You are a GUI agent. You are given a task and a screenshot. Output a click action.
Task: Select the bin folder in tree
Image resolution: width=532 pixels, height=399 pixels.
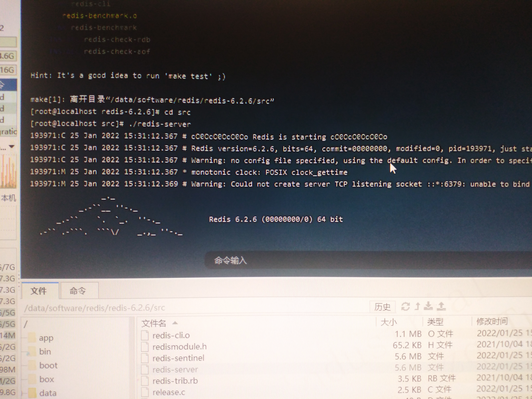45,352
